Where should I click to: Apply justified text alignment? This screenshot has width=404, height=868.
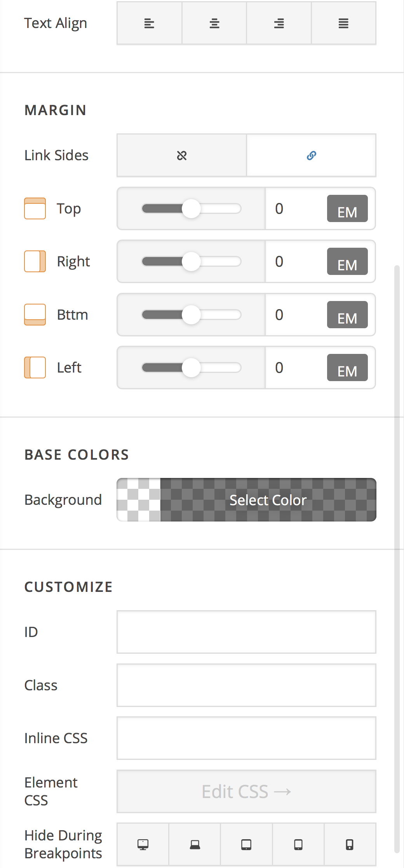343,23
